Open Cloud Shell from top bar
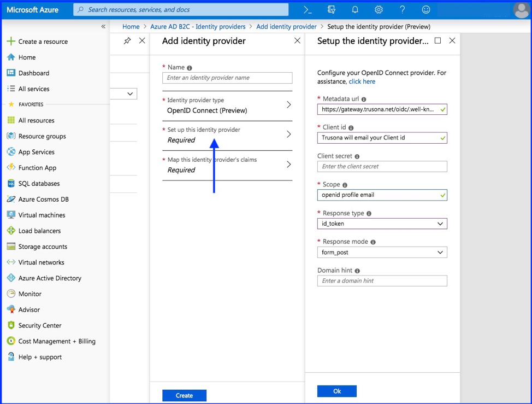Viewport: 532px width, 404px height. 308,10
